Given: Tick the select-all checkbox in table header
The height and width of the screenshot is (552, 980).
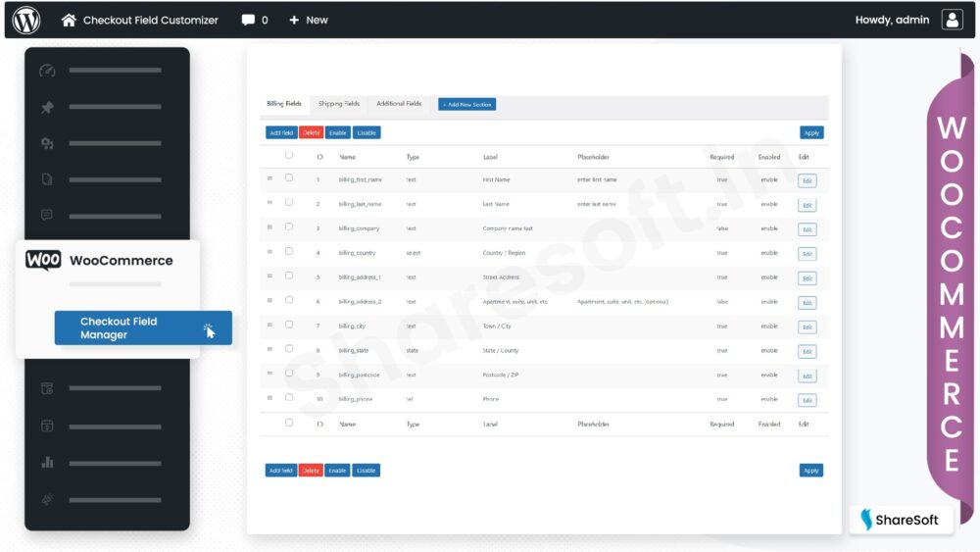Looking at the screenshot, I should 289,155.
